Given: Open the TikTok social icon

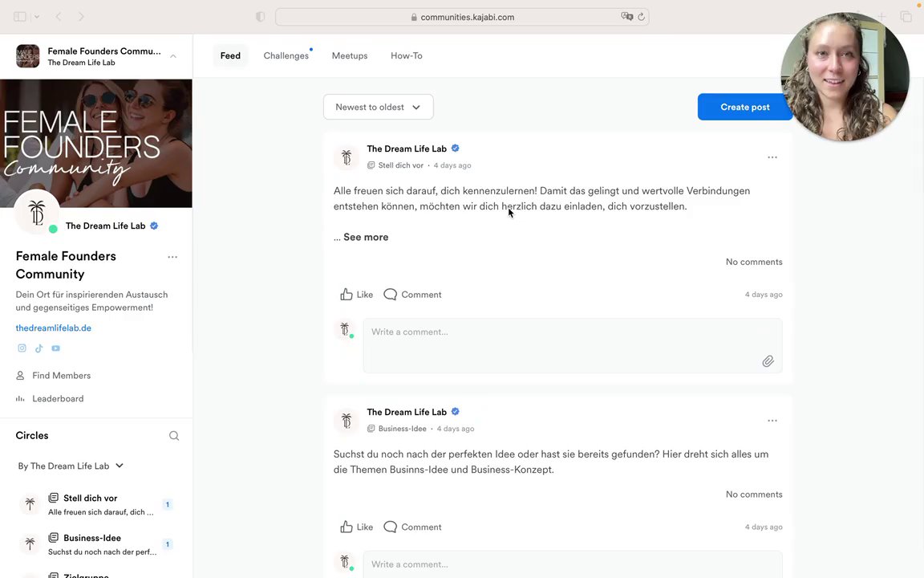Looking at the screenshot, I should 38,348.
